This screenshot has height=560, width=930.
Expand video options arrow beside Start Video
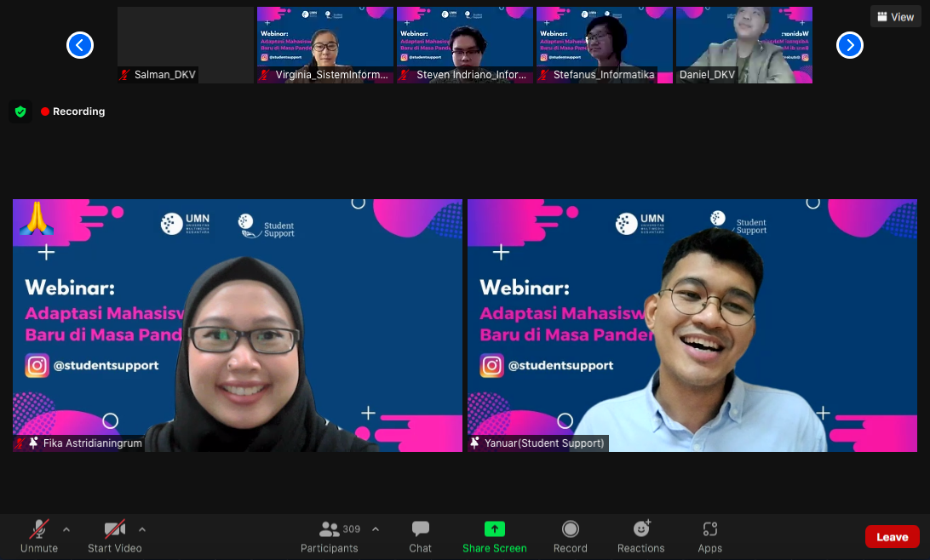tap(142, 529)
